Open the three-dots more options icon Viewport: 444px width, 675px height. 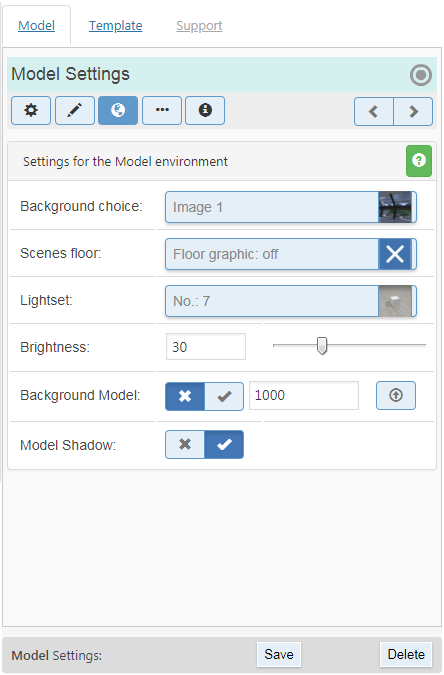coord(162,111)
